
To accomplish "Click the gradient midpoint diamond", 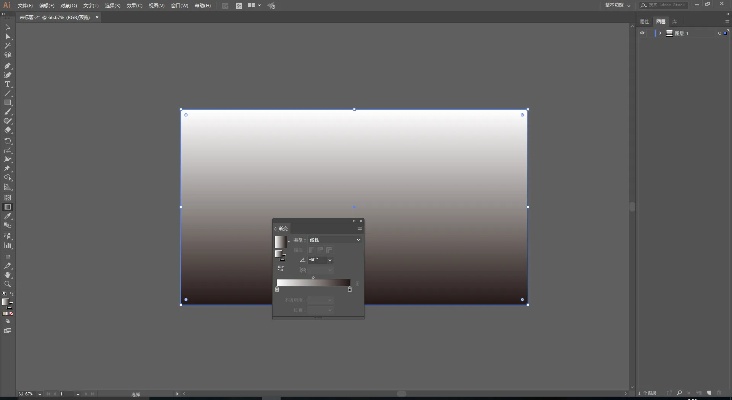I will pos(313,277).
